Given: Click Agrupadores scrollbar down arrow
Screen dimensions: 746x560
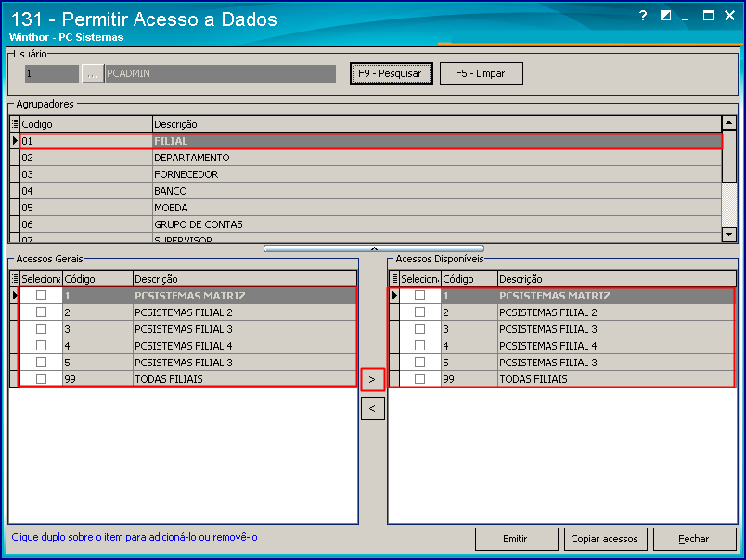Looking at the screenshot, I should (x=729, y=234).
